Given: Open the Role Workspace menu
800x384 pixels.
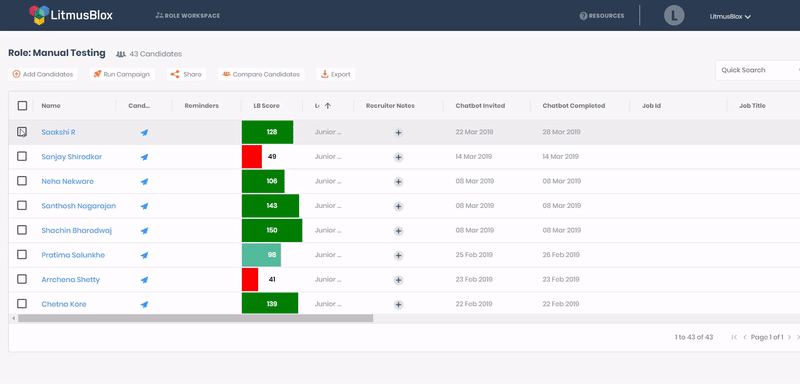Looking at the screenshot, I should tap(188, 16).
